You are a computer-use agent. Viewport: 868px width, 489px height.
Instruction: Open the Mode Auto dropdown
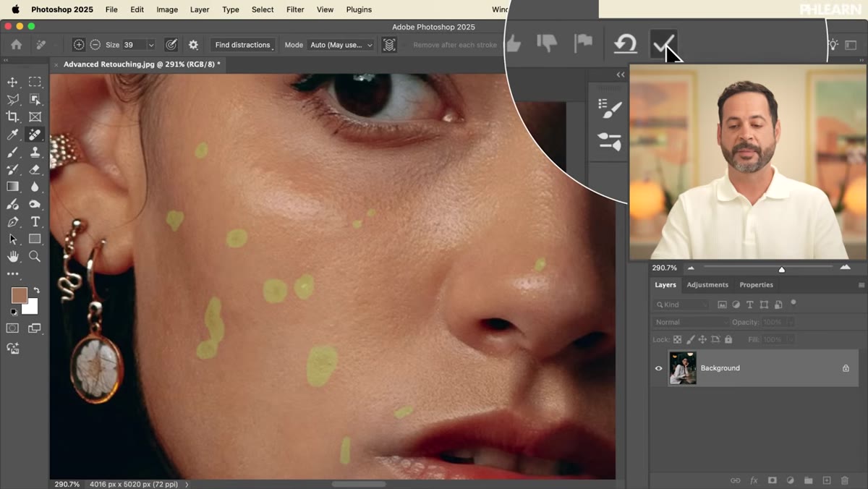[340, 45]
